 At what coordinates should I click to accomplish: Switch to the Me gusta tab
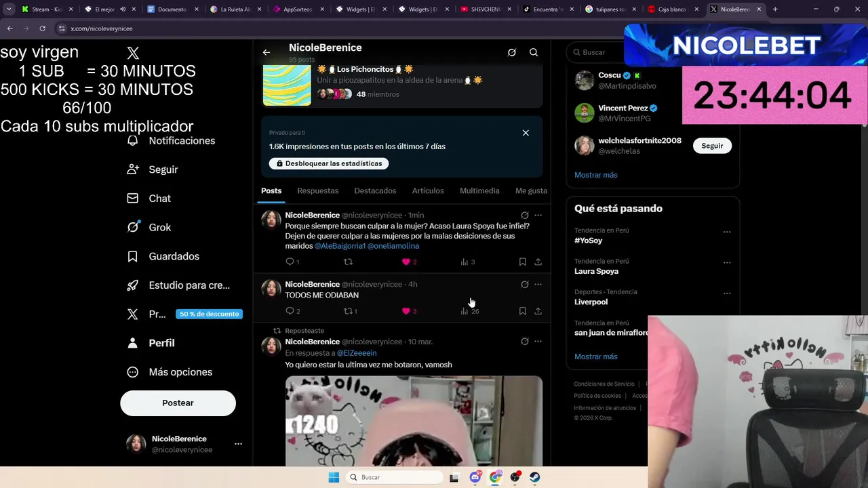tap(531, 191)
